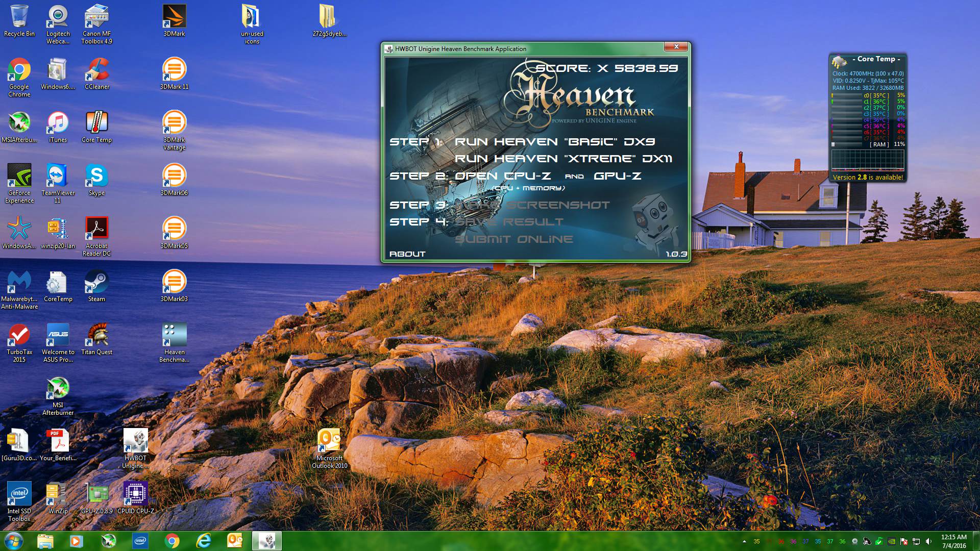Open the HWBOT Unigine desktop shortcut

click(x=136, y=448)
